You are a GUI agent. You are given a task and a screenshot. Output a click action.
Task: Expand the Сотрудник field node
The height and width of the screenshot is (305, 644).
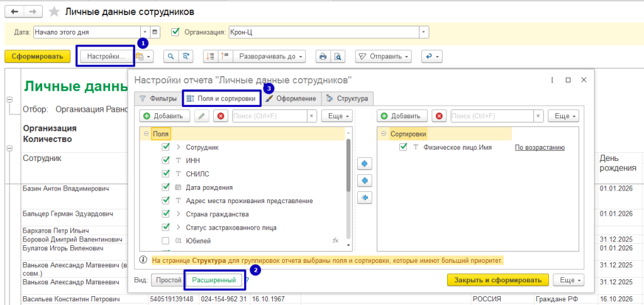coord(178,147)
